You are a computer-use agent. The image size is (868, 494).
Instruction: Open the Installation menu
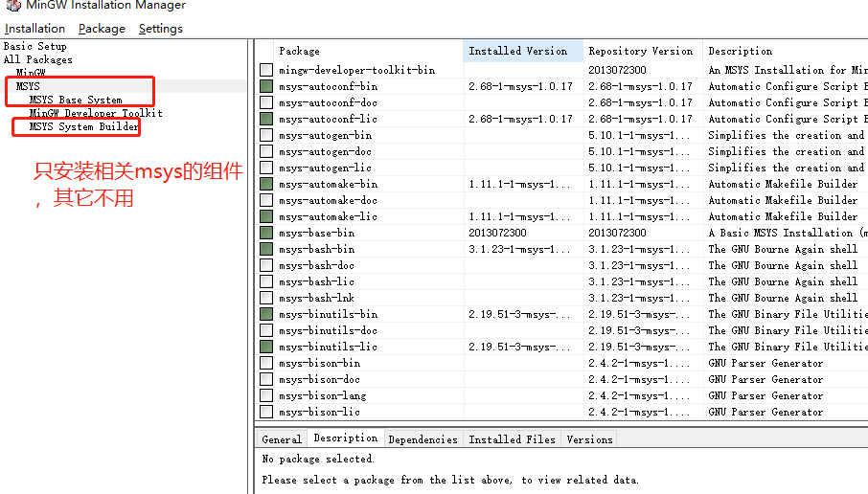(x=34, y=28)
